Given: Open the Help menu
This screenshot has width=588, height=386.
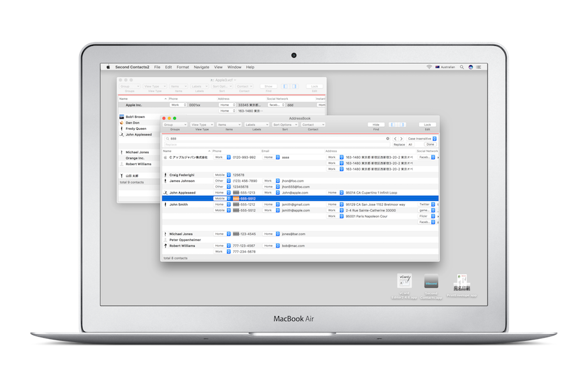Looking at the screenshot, I should point(250,67).
